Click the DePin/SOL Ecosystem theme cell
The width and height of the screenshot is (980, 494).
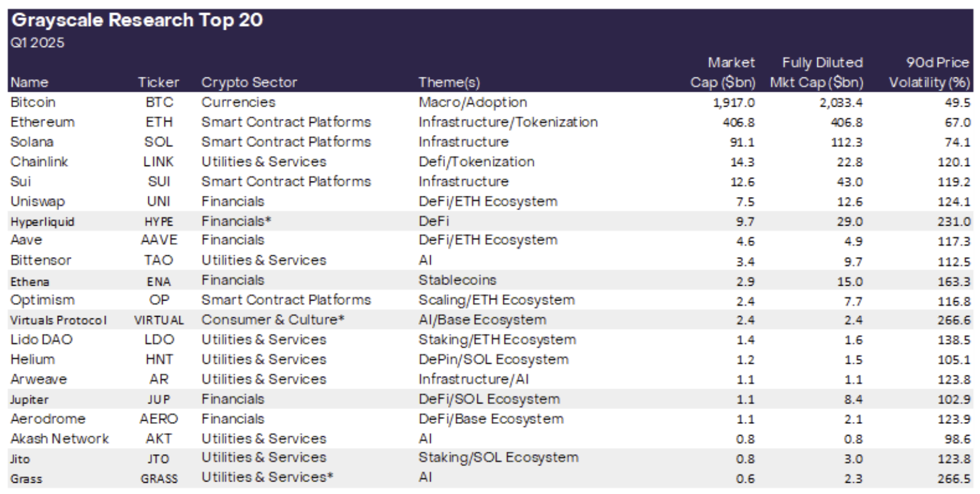point(493,359)
